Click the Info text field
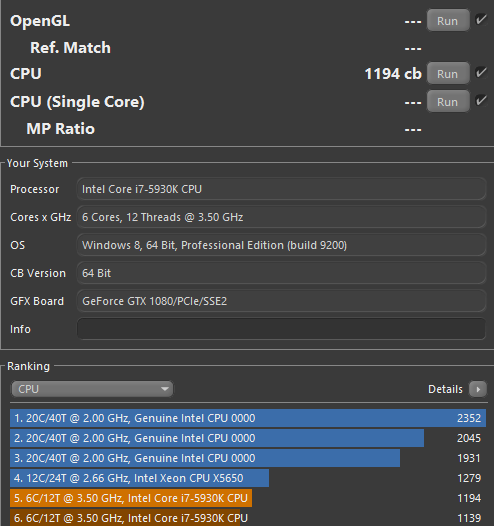This screenshot has height=526, width=494. pos(281,329)
